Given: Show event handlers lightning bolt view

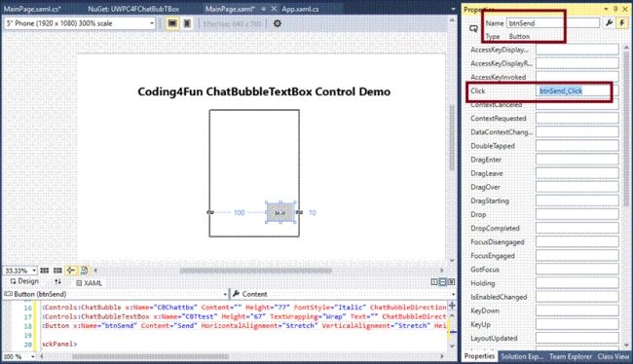Looking at the screenshot, I should [x=622, y=23].
